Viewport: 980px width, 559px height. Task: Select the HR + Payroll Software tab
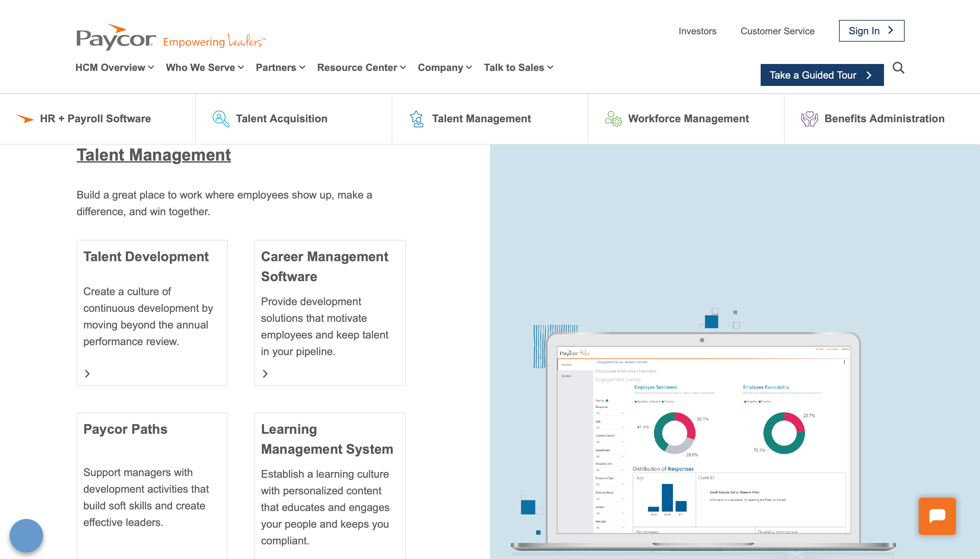coord(98,119)
